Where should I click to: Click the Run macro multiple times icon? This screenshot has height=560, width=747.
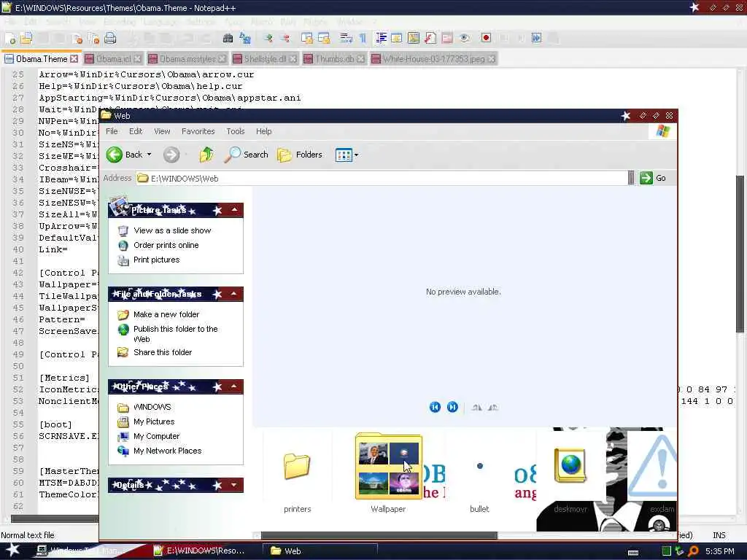536,38
